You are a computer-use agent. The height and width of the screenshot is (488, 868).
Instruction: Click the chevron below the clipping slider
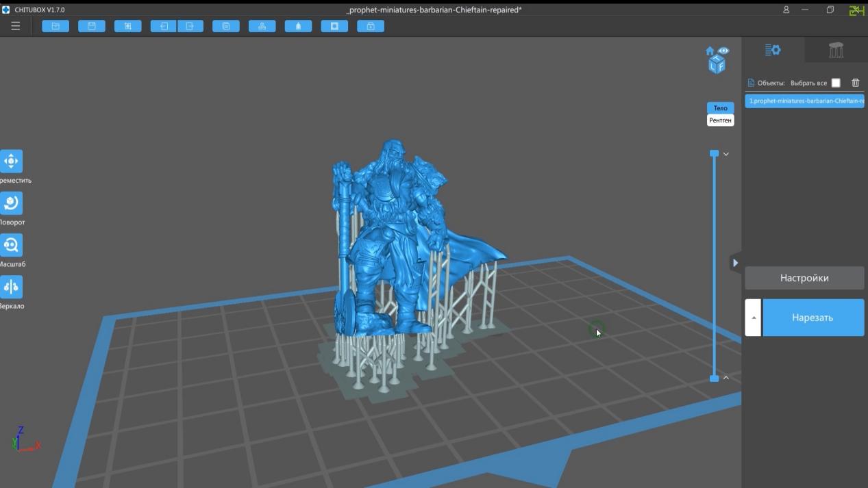pyautogui.click(x=726, y=377)
